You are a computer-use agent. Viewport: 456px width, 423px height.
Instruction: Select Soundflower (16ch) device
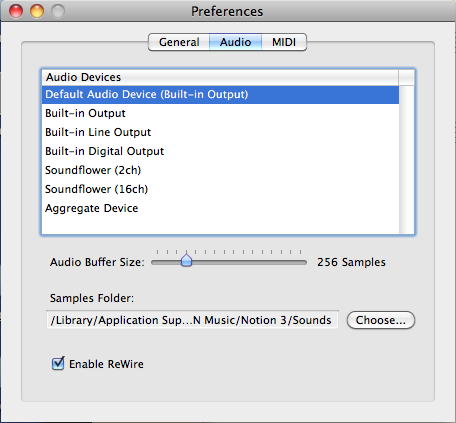(x=220, y=189)
